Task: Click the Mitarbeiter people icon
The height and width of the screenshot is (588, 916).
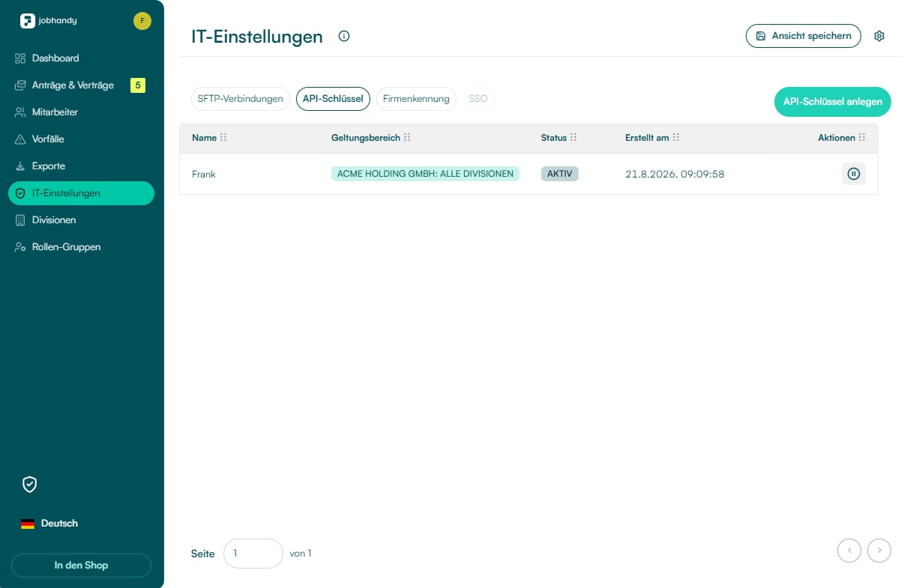Action: coord(20,112)
